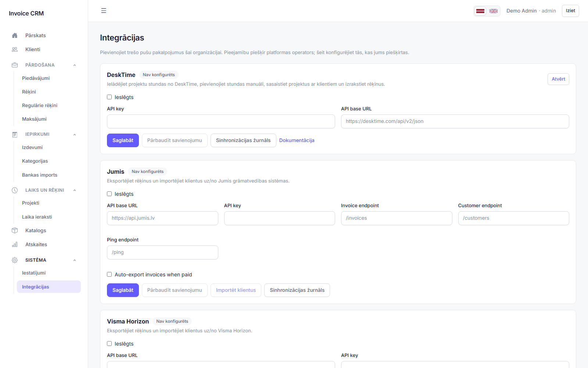This screenshot has width=588, height=368.
Task: Click the Visma Horizon card title
Action: [128, 321]
